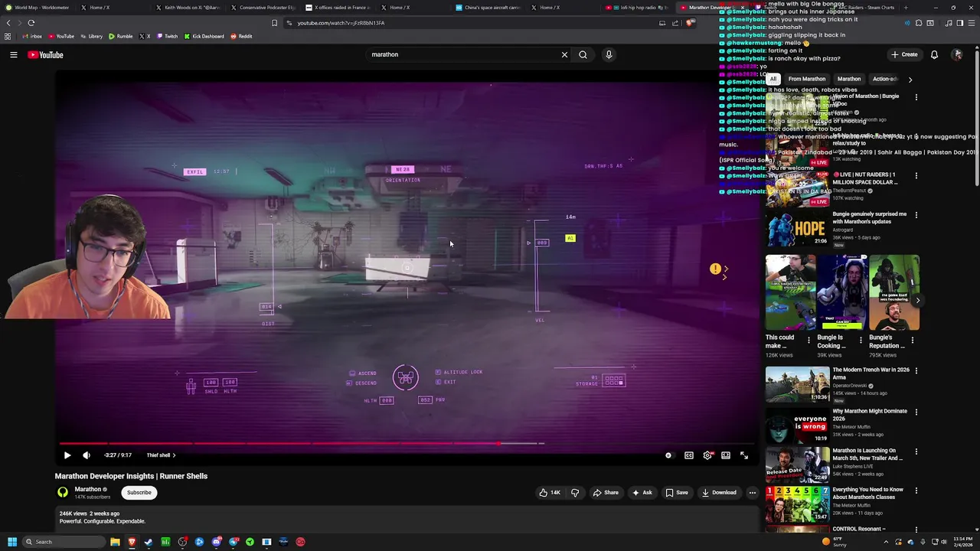Select the From Marathon filter chip
Viewport: 980px width, 551px height.
[807, 79]
